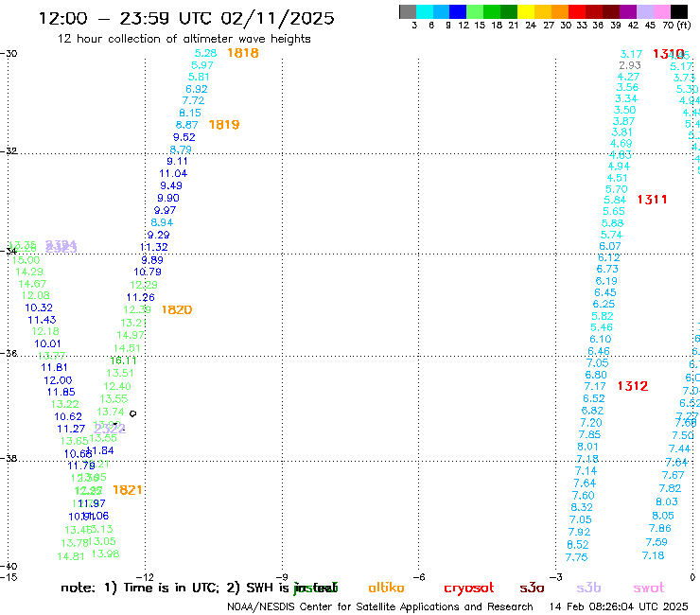Click the gray color swatch in legend

[408, 11]
